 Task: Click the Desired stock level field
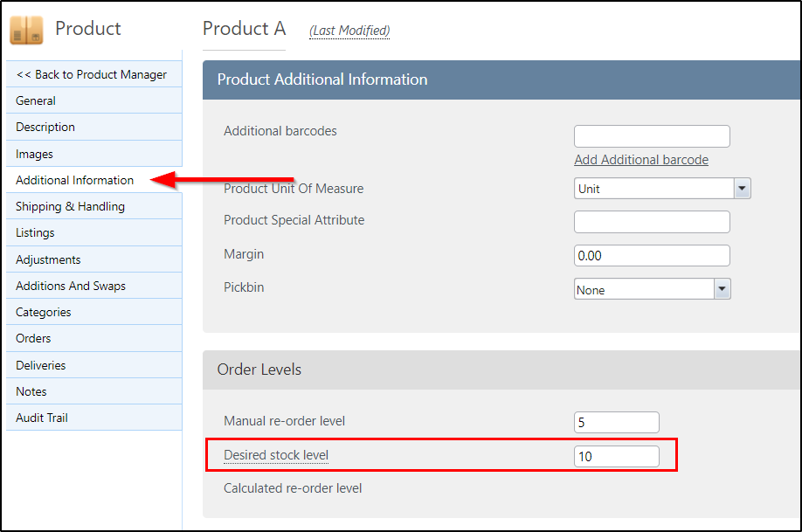point(616,456)
